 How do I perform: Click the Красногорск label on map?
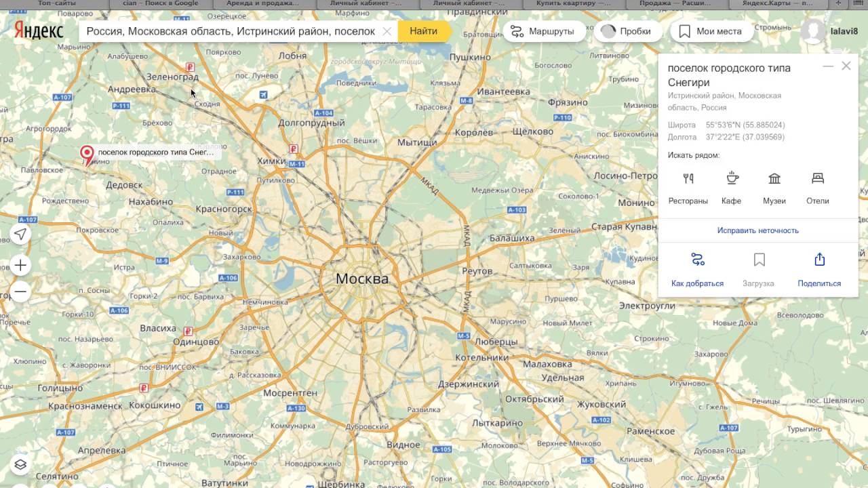coord(224,209)
